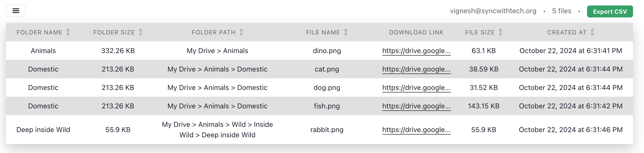The image size is (644, 153).
Task: Open the download link for rabbit.png
Action: coord(417,130)
